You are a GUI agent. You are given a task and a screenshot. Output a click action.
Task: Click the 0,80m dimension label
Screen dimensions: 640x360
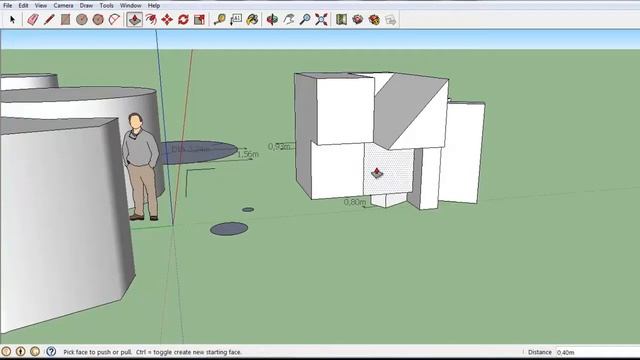354,202
